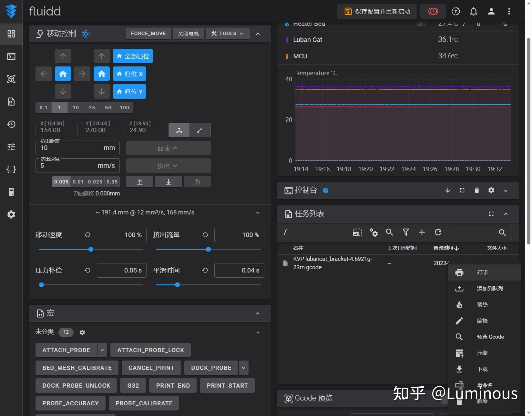532x416 pixels.
Task: Collapse the 宏 macros panel
Action: tap(258, 313)
